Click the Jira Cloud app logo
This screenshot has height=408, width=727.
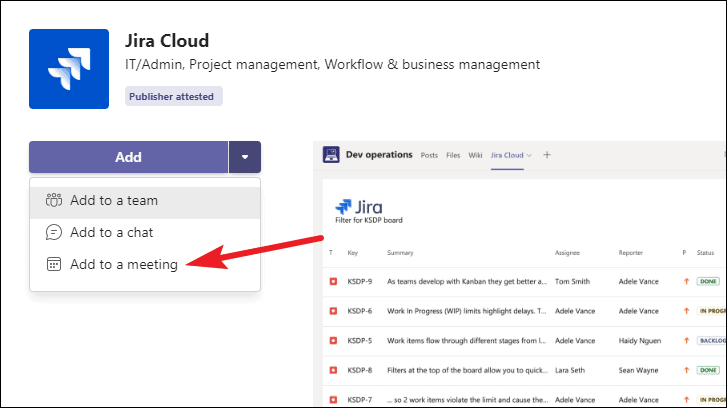[69, 69]
